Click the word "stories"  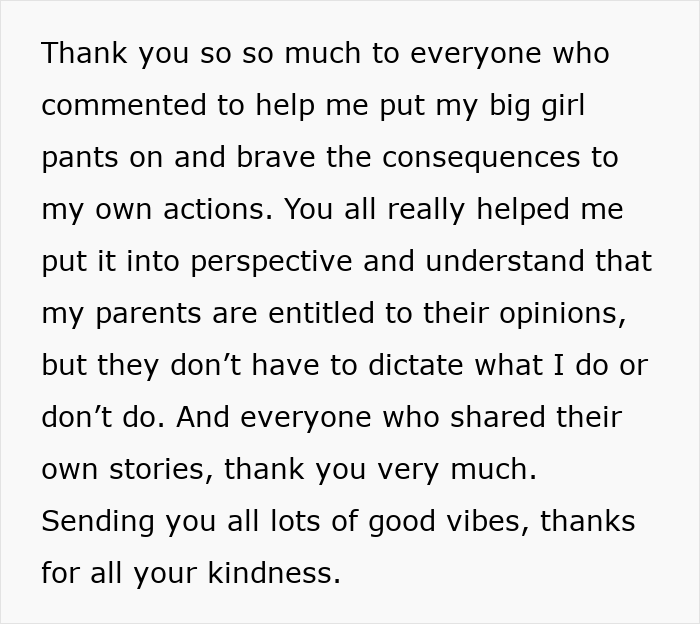[161, 469]
